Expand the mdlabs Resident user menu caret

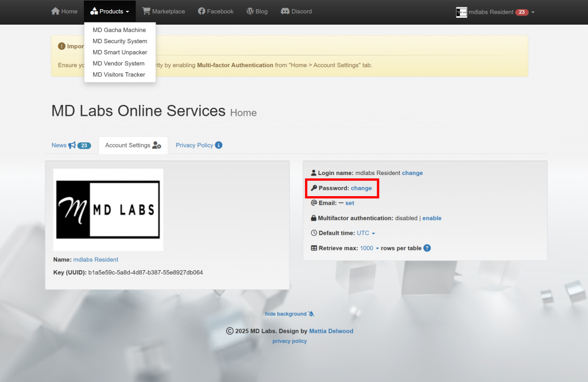point(533,12)
